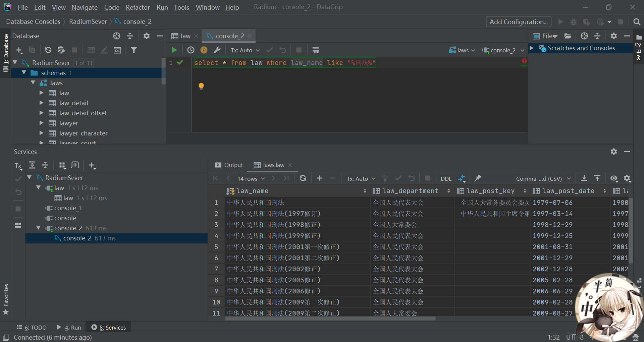The height and width of the screenshot is (342, 644).
Task: Open console settings wrench icon
Action: [217, 50]
